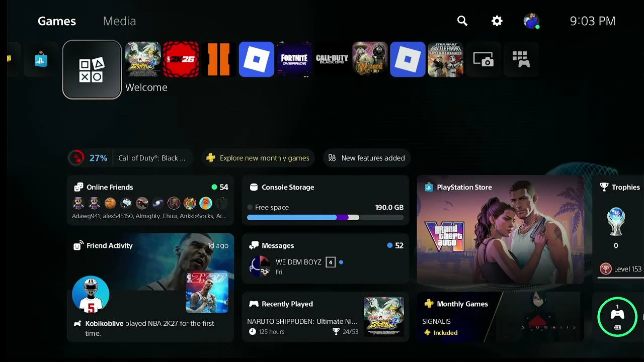Viewport: 644px width, 362px height.
Task: Open the PlayStation Store bag icon in the game row
Action: point(41,60)
